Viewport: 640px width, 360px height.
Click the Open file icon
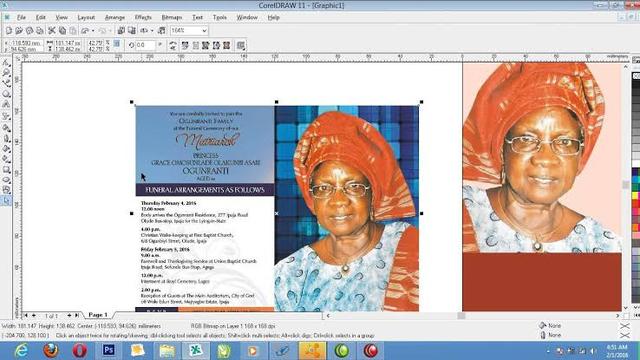(19, 31)
